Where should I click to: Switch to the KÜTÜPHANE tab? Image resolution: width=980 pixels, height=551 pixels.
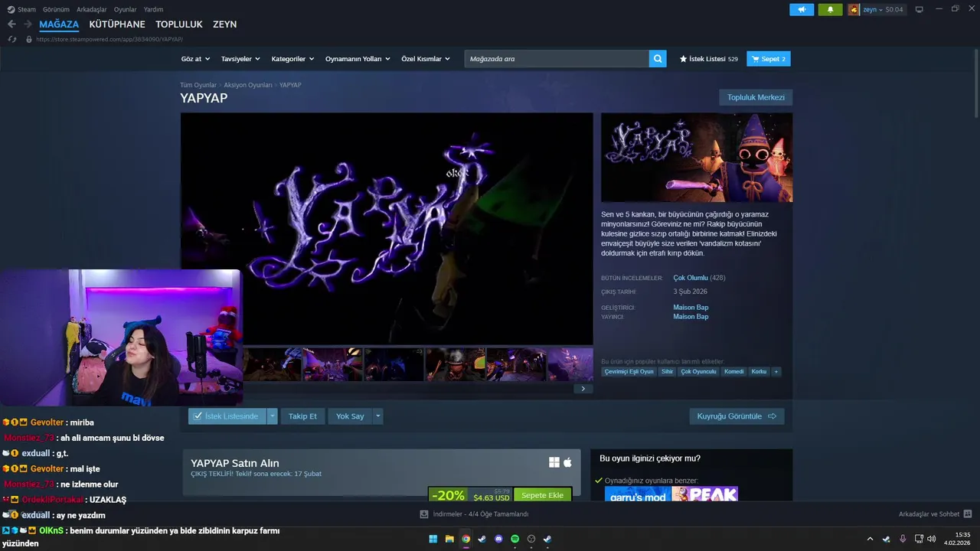point(117,24)
